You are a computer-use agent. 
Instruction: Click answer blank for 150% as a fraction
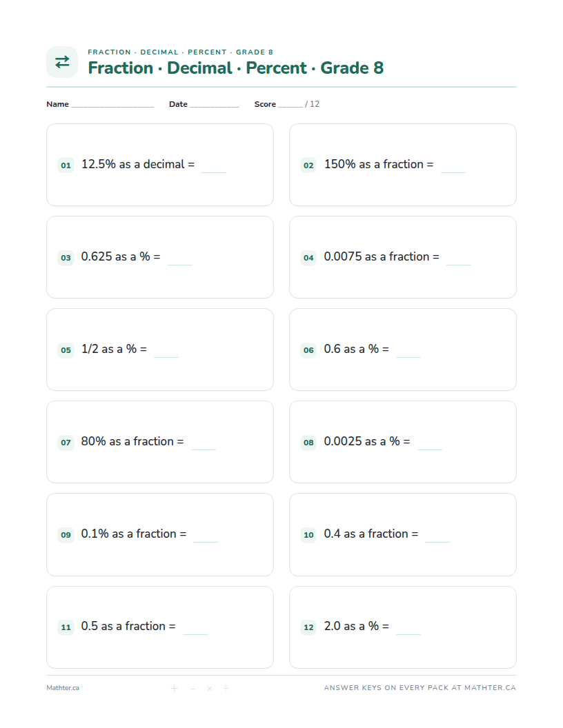point(453,170)
